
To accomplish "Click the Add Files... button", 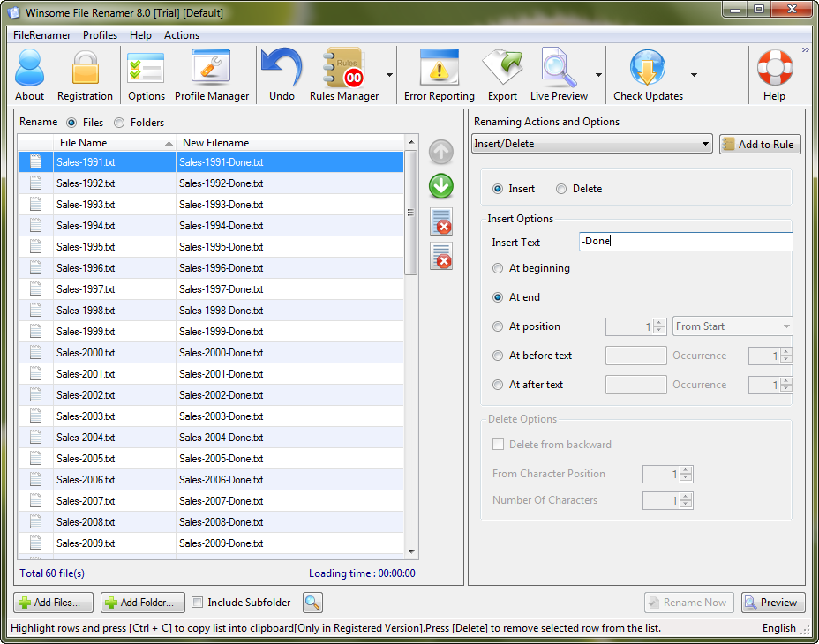I will [x=53, y=603].
